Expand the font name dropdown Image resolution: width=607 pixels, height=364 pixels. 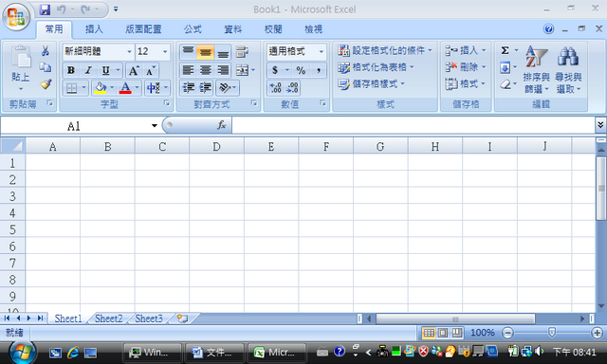(x=129, y=51)
